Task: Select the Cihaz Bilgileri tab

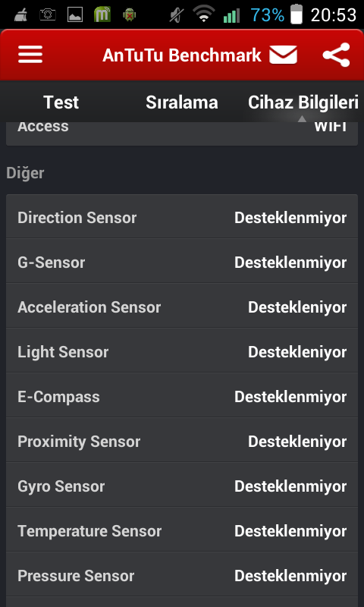Action: 303,102
